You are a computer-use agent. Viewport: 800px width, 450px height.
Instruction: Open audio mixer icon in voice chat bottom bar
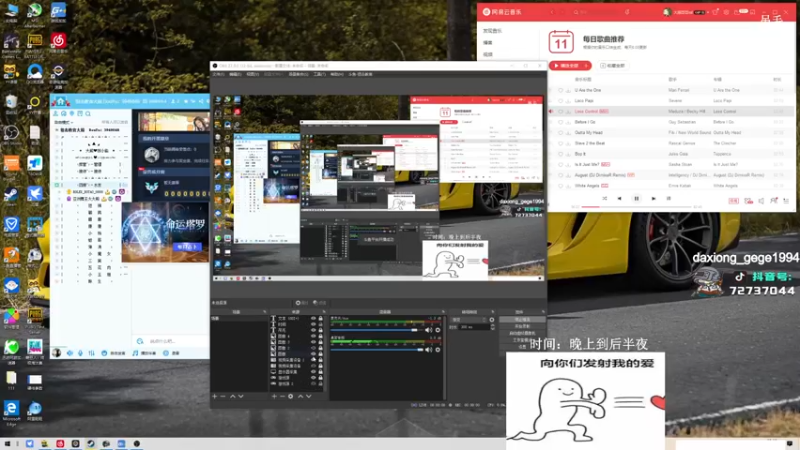[x=91, y=353]
